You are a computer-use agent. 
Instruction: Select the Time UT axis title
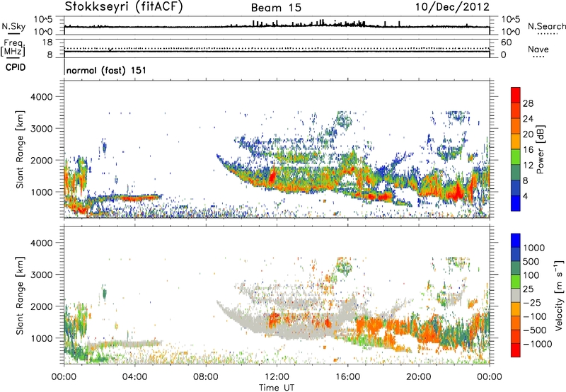pos(277,388)
